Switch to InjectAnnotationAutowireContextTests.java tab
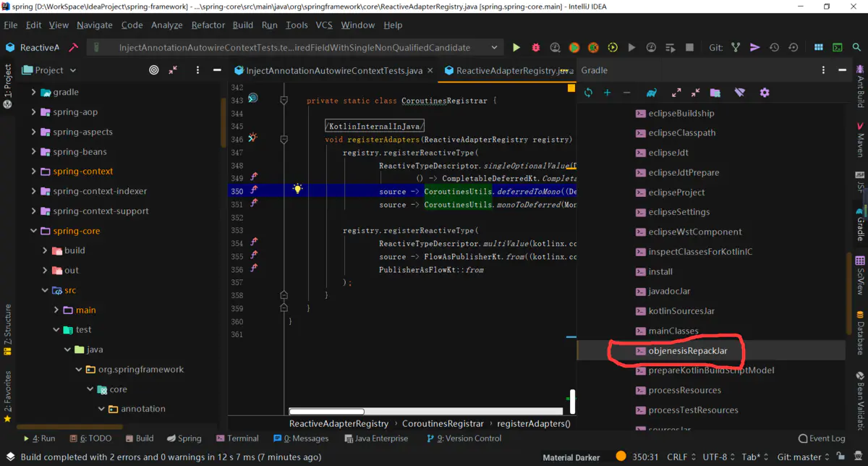 333,71
